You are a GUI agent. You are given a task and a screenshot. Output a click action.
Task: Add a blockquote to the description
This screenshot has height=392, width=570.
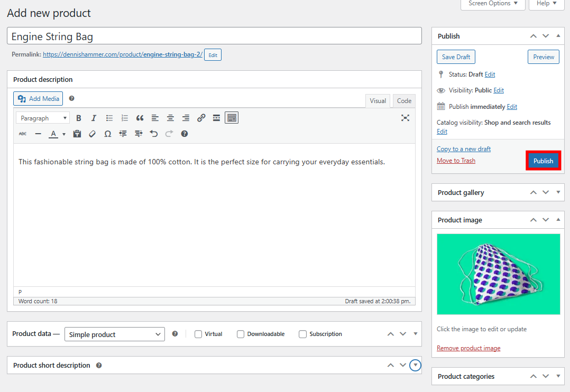(139, 117)
